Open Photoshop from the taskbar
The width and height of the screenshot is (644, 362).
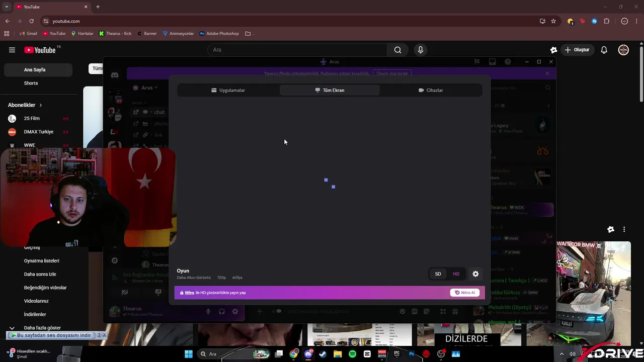pos(412,354)
